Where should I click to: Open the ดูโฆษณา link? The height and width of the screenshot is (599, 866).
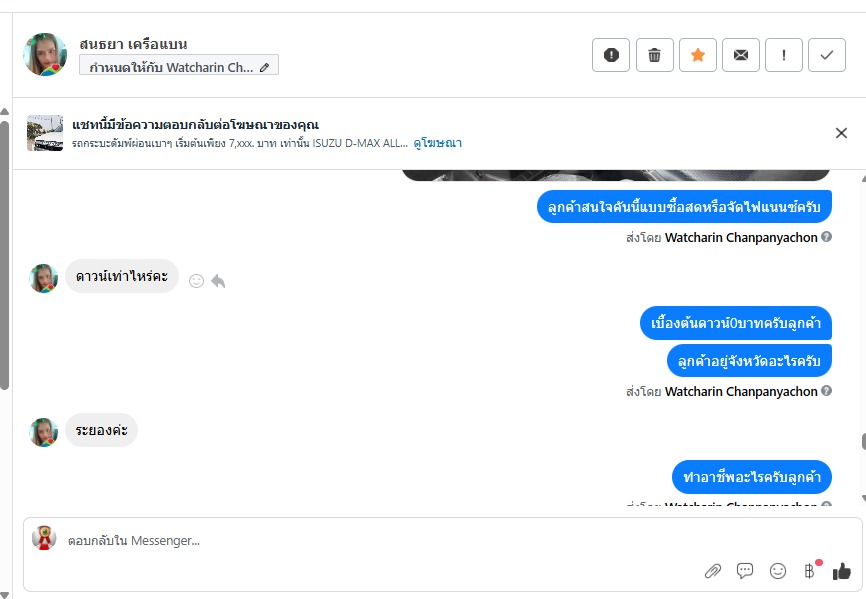tap(437, 143)
